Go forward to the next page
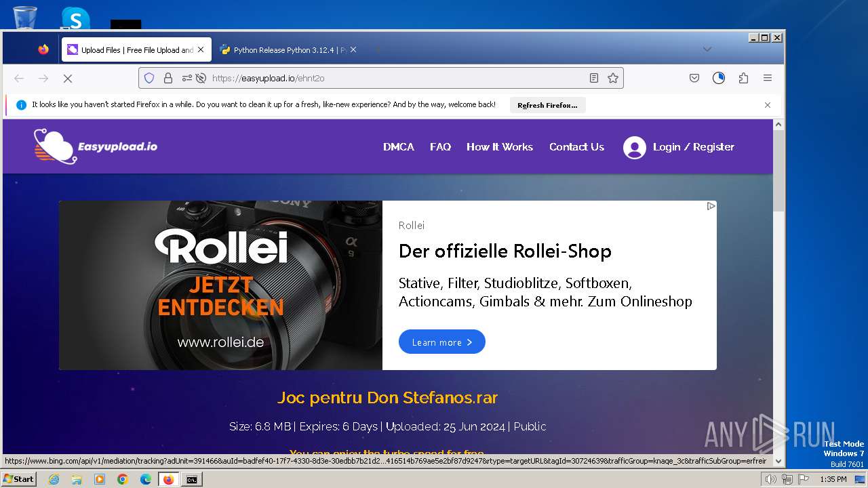The width and height of the screenshot is (868, 488). [43, 78]
